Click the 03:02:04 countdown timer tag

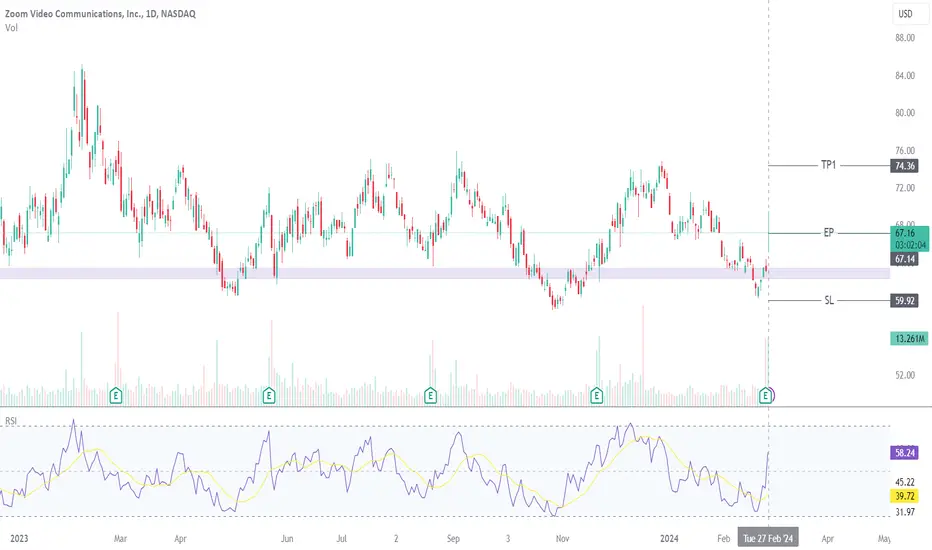tap(910, 245)
